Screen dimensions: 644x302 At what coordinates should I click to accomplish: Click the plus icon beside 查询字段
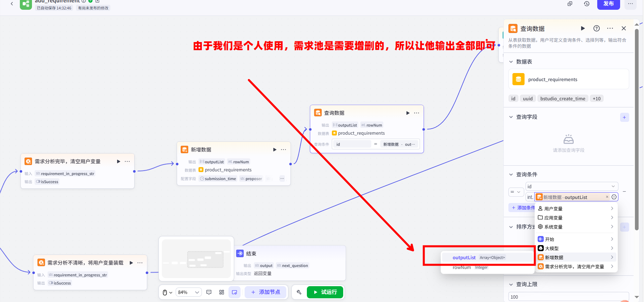pyautogui.click(x=624, y=117)
